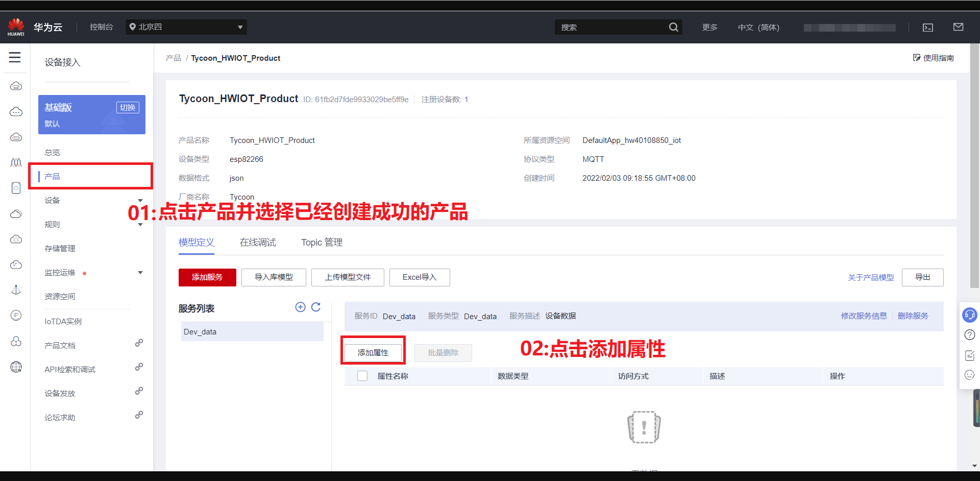This screenshot has height=481, width=980.
Task: Expand the 设备 sidebar submenu
Action: pyautogui.click(x=140, y=200)
